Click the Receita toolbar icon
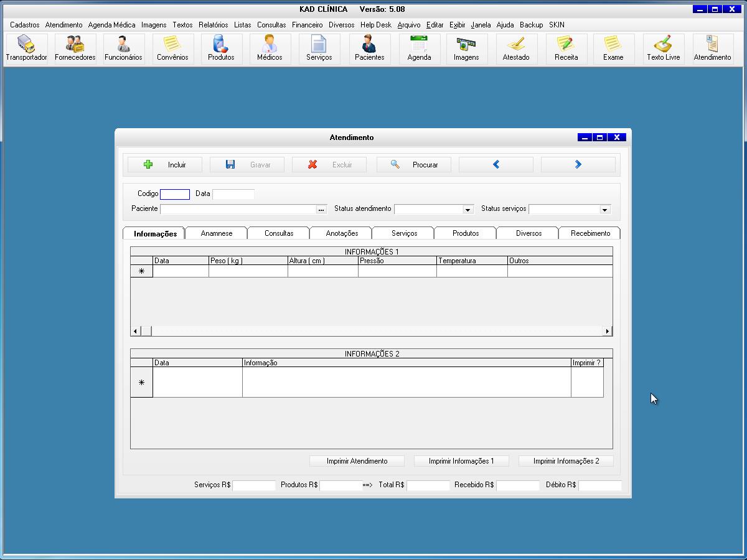The height and width of the screenshot is (560, 747). pos(566,48)
